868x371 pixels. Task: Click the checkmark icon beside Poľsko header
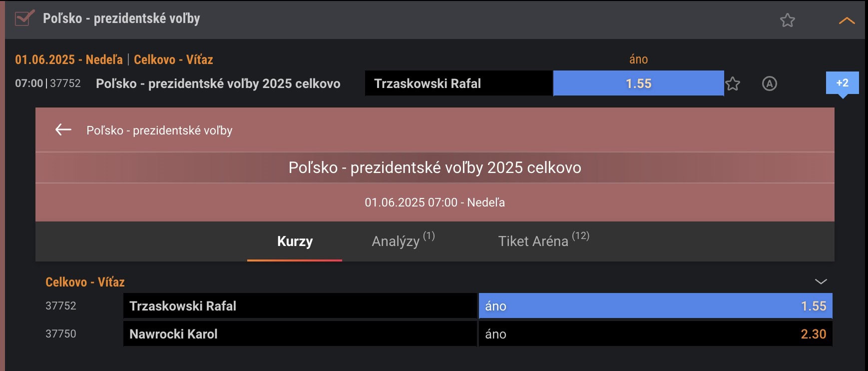click(24, 18)
